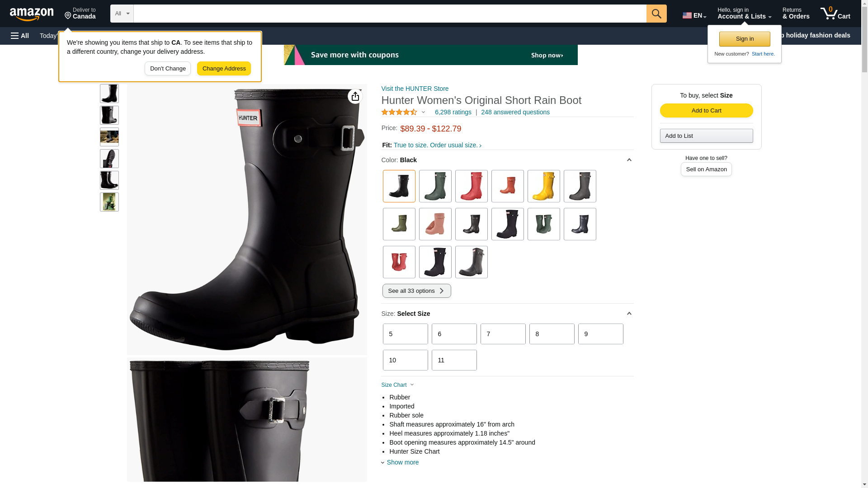
Task: Click the search magnifier button
Action: tap(656, 14)
